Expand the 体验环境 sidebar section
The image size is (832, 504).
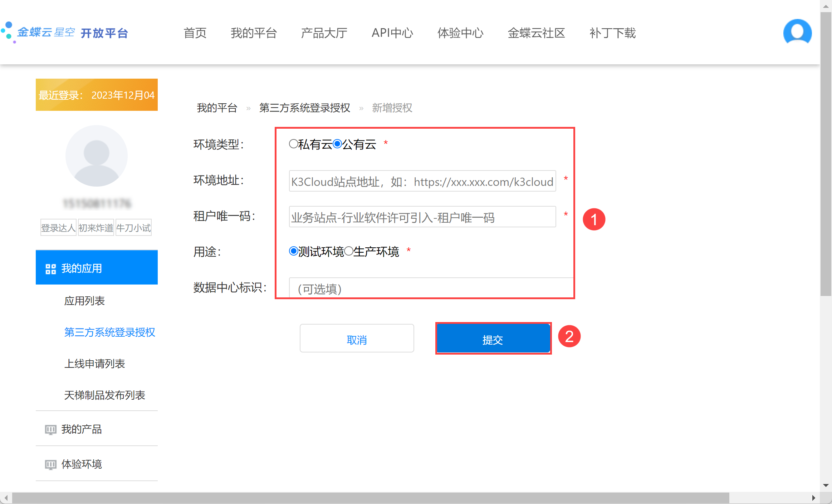tap(82, 464)
